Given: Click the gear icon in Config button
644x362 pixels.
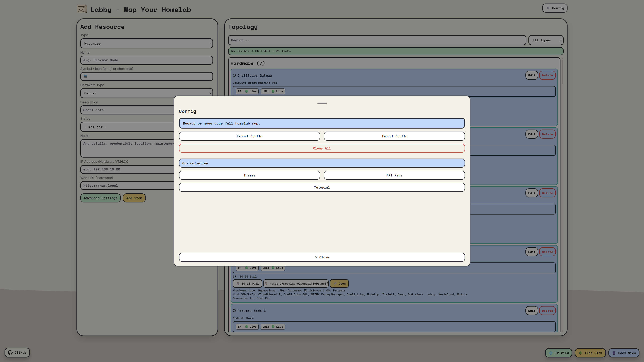Looking at the screenshot, I should pyautogui.click(x=548, y=8).
